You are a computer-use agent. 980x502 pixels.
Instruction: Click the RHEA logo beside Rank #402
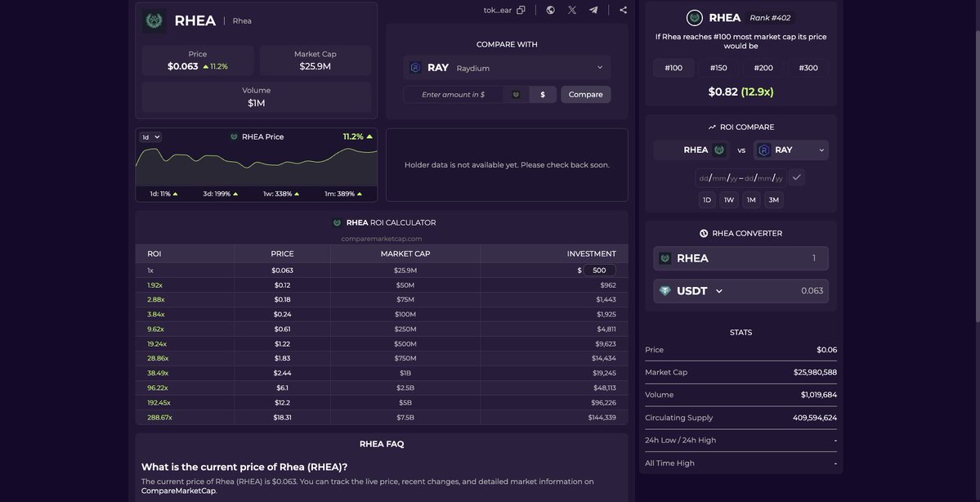695,18
